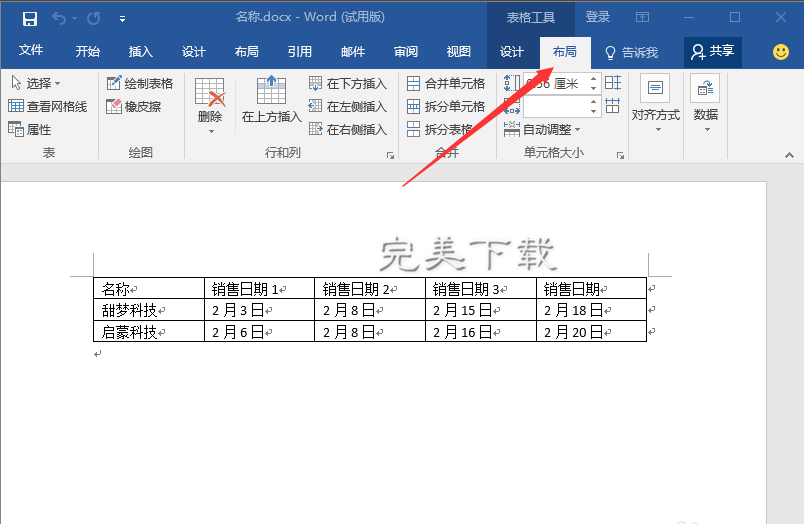
Task: Open the 文件 menu
Action: 31,51
